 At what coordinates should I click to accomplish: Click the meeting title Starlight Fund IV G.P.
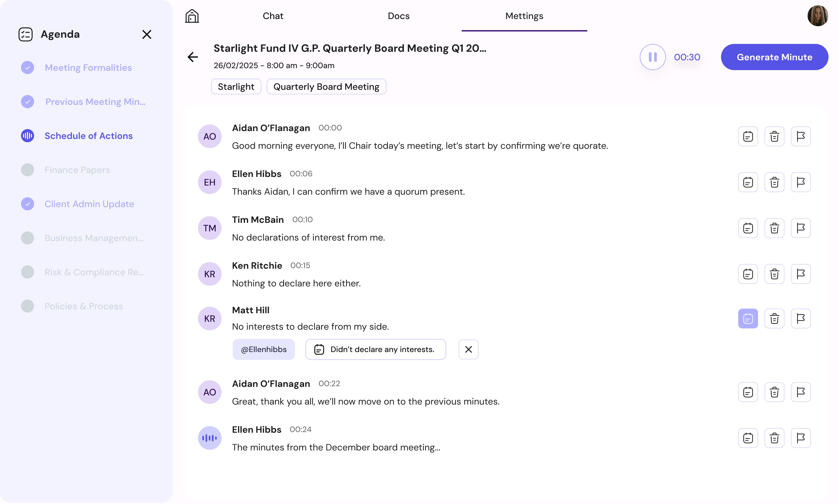(x=350, y=48)
